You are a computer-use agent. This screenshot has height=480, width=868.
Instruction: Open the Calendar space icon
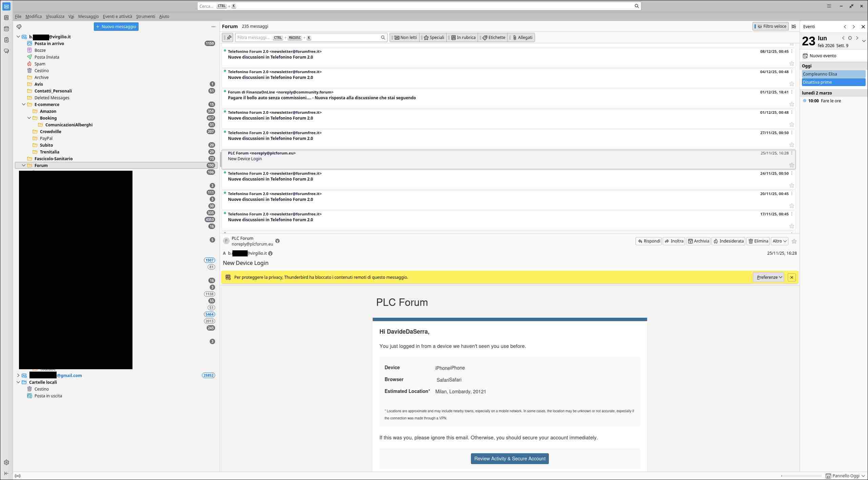(x=6, y=29)
